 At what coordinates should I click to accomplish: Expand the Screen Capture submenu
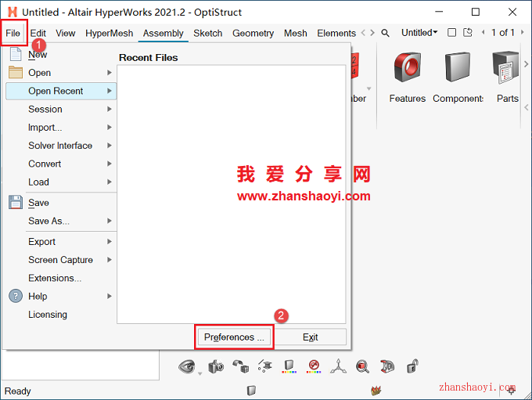pos(61,260)
